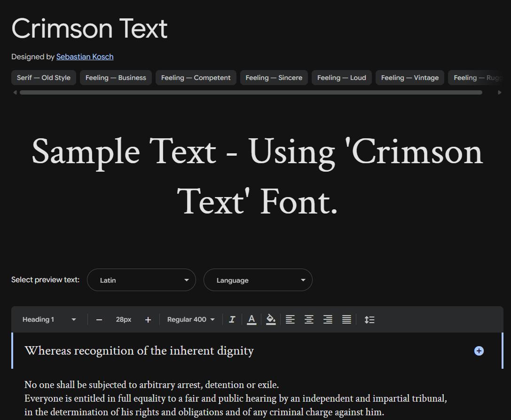Justify preview text
This screenshot has width=511, height=420.
pyautogui.click(x=346, y=319)
